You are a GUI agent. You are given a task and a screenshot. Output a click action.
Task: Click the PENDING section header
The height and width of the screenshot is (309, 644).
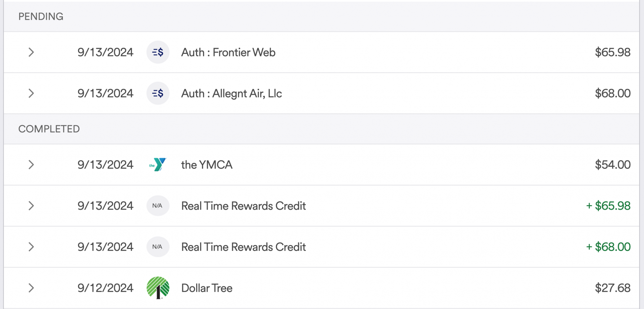click(41, 16)
